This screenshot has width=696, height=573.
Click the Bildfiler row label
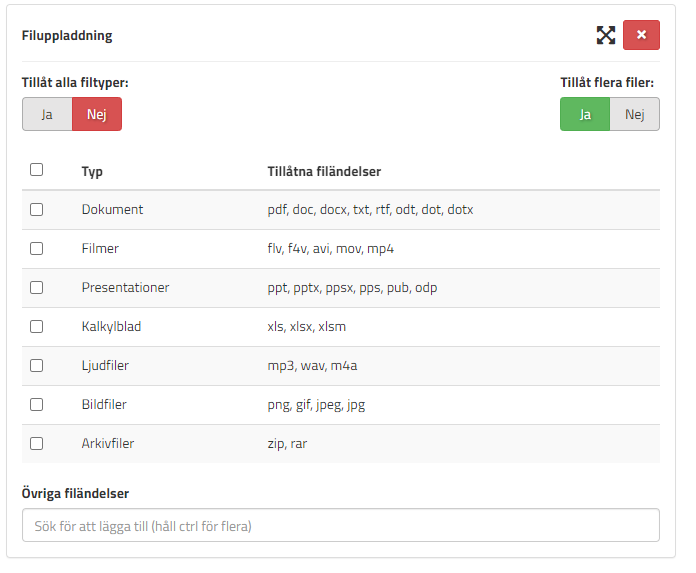point(104,405)
